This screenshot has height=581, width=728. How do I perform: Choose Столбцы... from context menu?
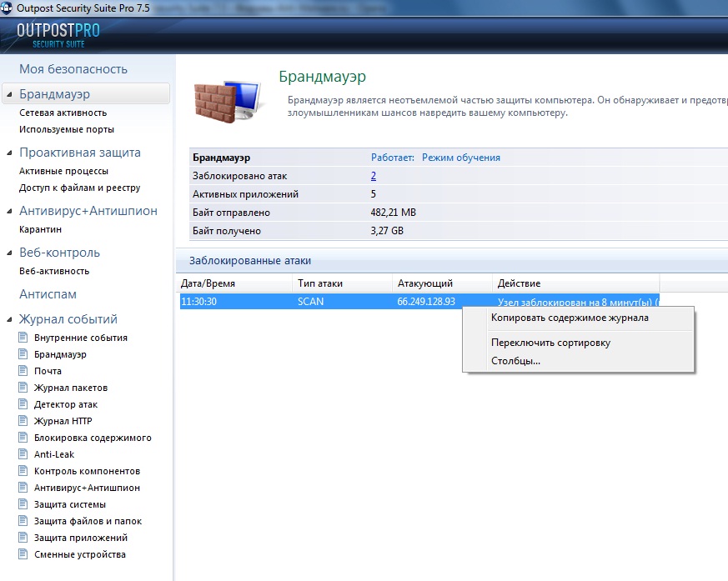click(x=578, y=361)
